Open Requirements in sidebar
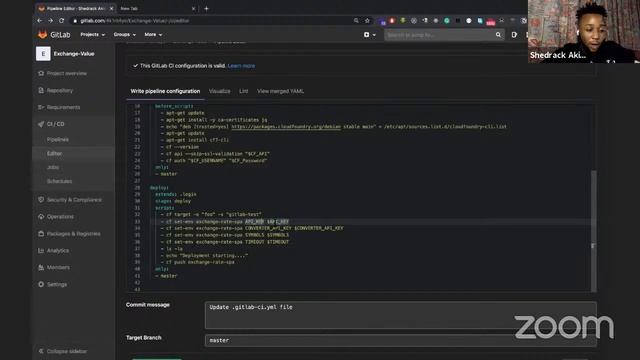The image size is (640, 360). (63, 107)
